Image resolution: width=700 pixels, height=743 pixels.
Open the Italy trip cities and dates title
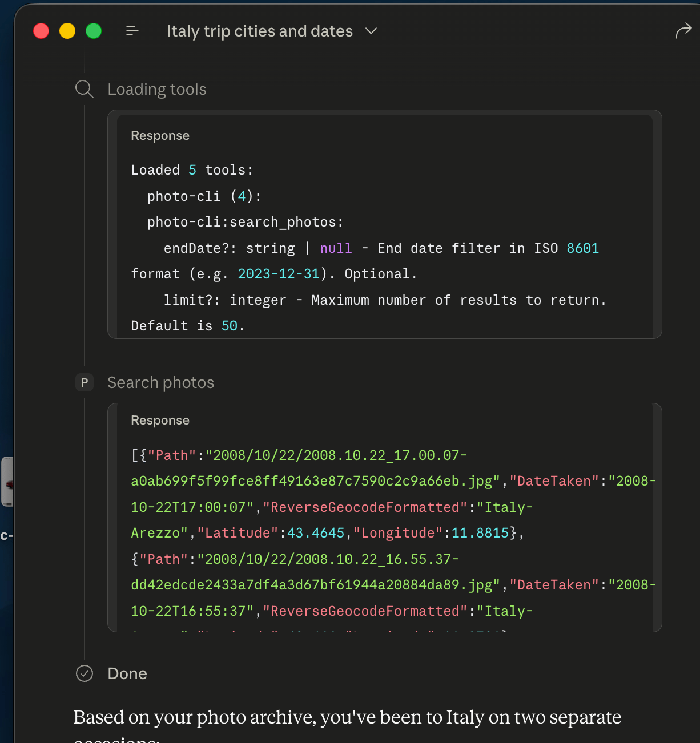(x=260, y=31)
